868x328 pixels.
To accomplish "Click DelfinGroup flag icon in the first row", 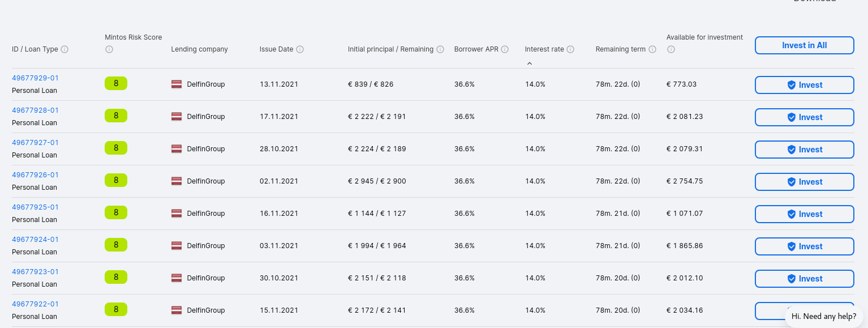I will point(177,84).
